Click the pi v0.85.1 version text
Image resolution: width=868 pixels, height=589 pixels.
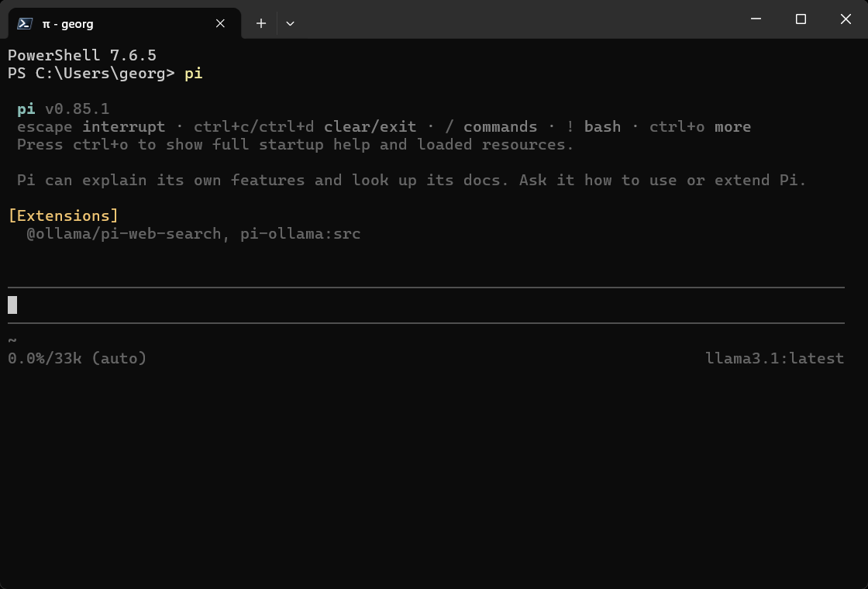click(63, 108)
